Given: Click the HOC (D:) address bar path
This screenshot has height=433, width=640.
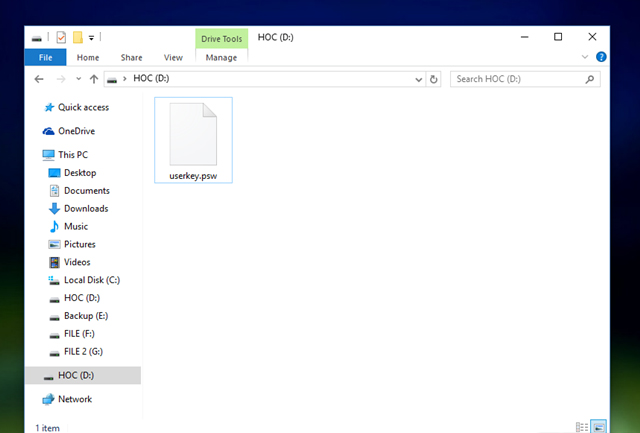Looking at the screenshot, I should click(x=151, y=78).
